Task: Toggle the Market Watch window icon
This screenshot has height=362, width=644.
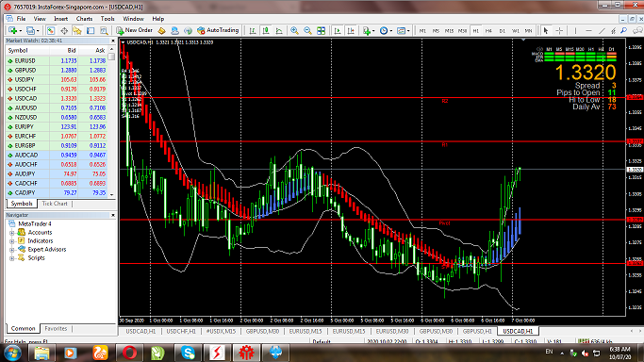Action: pyautogui.click(x=51, y=30)
